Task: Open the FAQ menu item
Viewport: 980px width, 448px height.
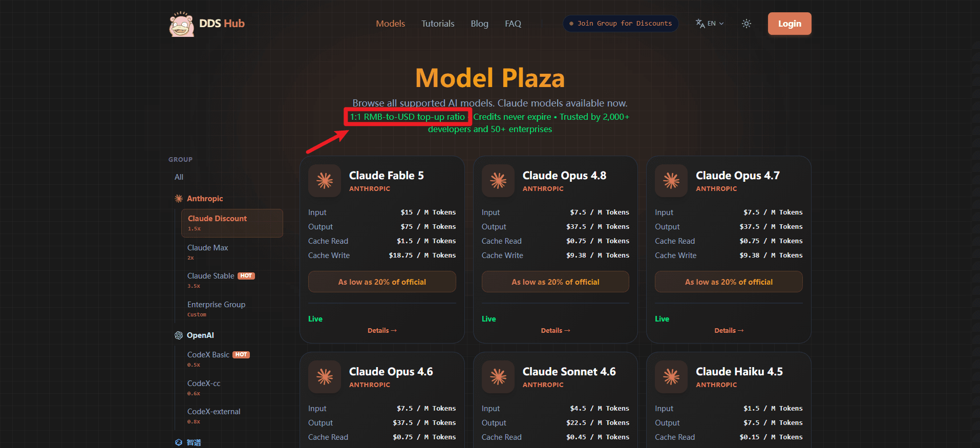Action: (x=513, y=24)
